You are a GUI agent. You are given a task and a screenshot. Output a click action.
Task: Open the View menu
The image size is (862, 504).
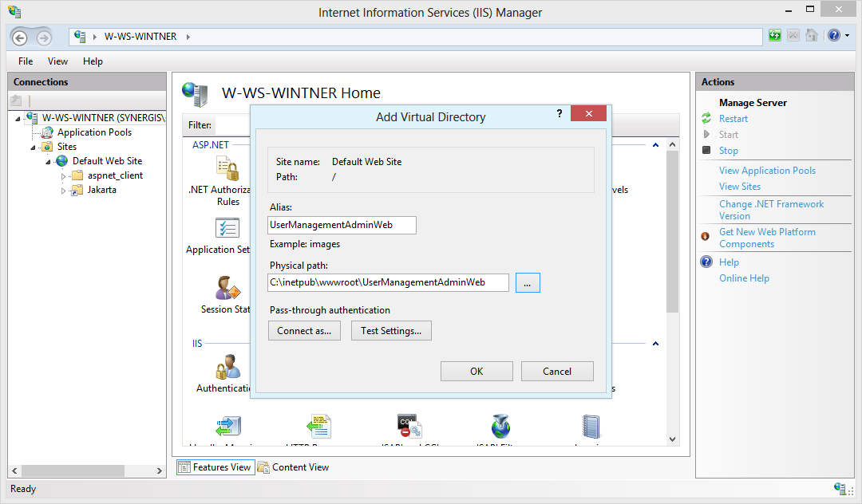click(x=57, y=61)
